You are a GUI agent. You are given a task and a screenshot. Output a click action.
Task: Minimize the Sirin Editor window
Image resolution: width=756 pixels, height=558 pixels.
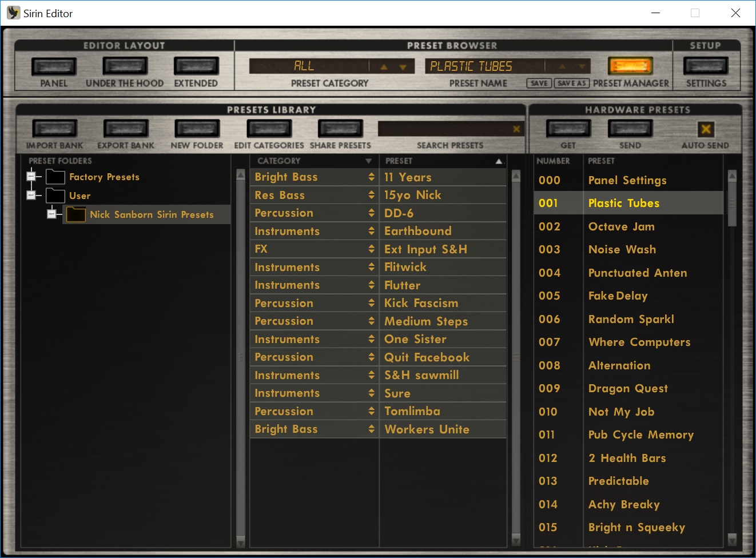click(656, 13)
